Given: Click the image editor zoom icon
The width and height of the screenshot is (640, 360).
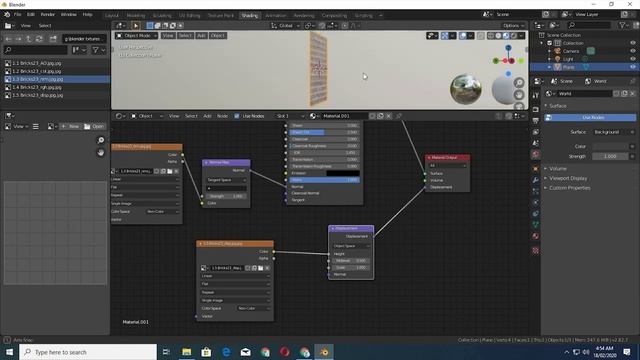Looking at the screenshot, I should 101,140.
